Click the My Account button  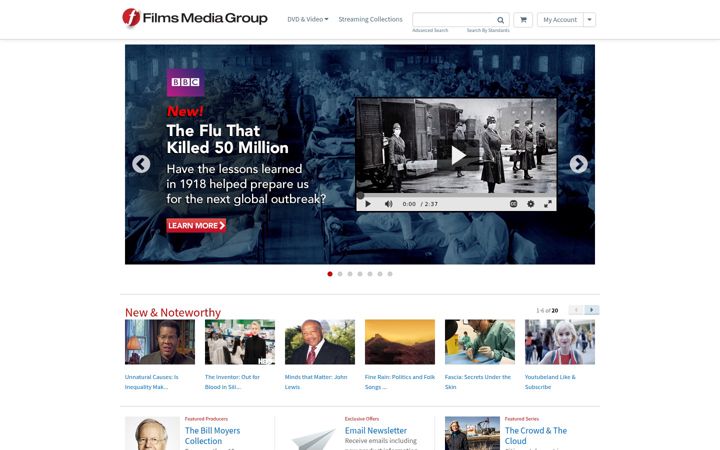click(x=560, y=20)
